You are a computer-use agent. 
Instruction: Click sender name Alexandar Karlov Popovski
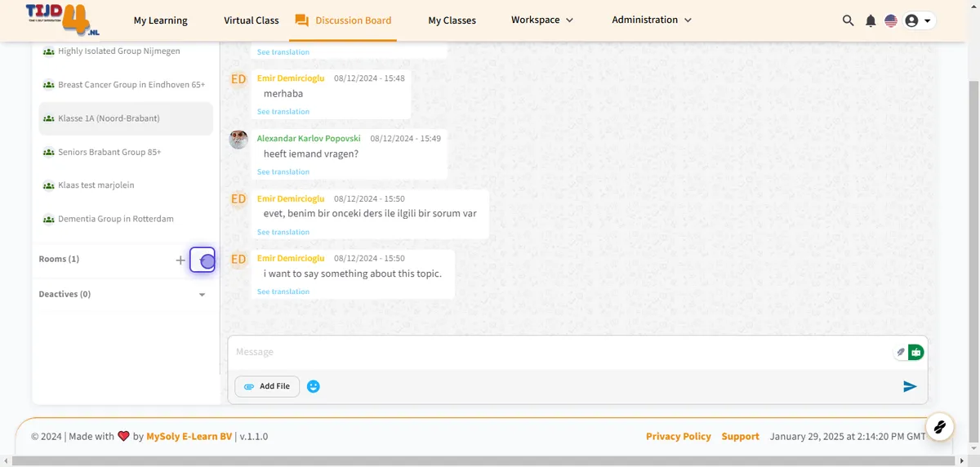(x=309, y=139)
